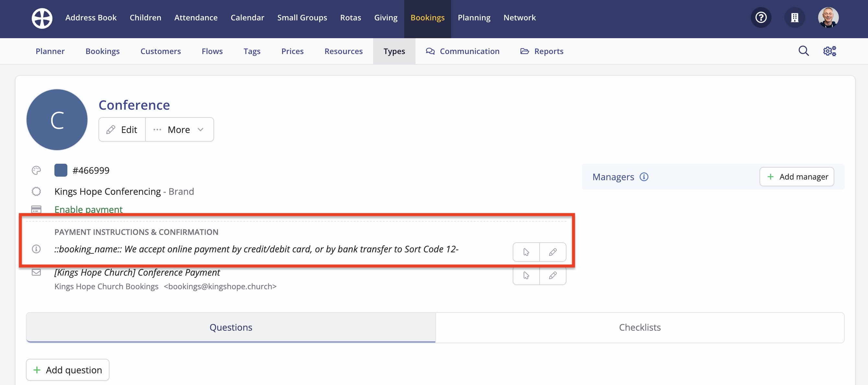This screenshot has width=868, height=385.
Task: Edit Conference Payment email pencil icon
Action: (x=553, y=276)
